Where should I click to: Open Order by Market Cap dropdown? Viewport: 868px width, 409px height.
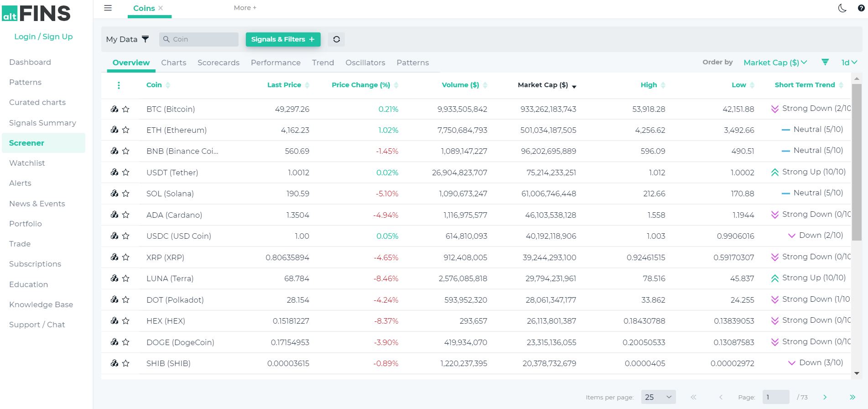click(775, 63)
